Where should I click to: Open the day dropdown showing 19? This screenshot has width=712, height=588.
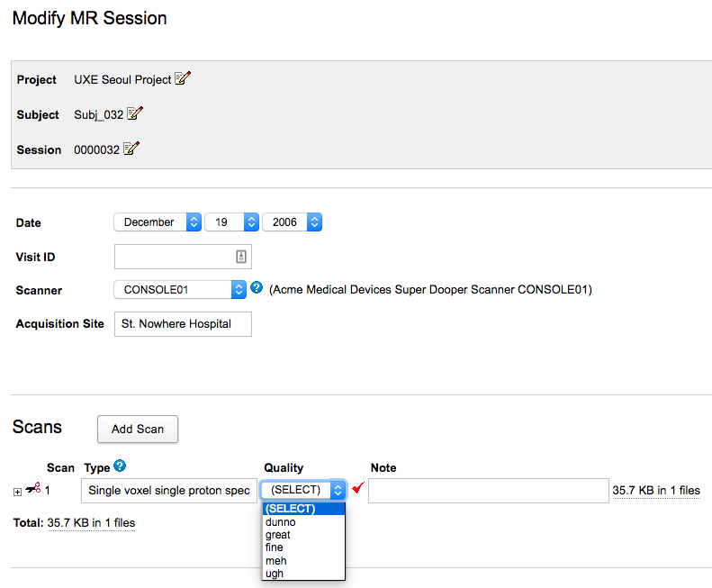pyautogui.click(x=231, y=222)
